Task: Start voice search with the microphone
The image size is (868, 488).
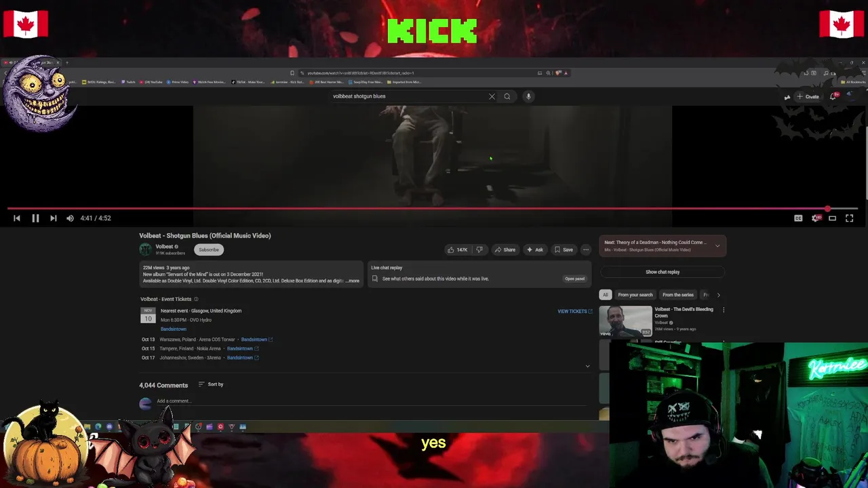Action: click(528, 96)
